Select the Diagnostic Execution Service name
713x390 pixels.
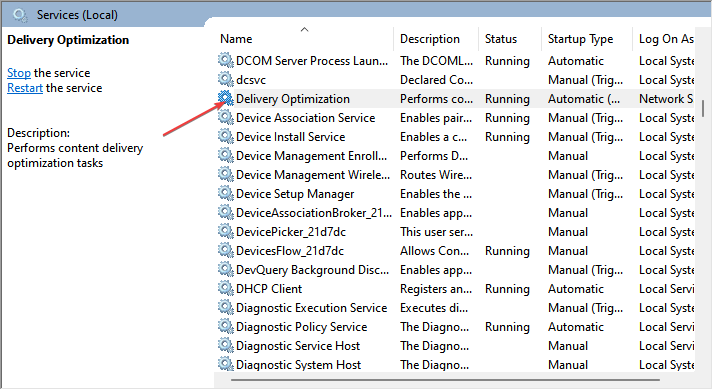(x=311, y=308)
